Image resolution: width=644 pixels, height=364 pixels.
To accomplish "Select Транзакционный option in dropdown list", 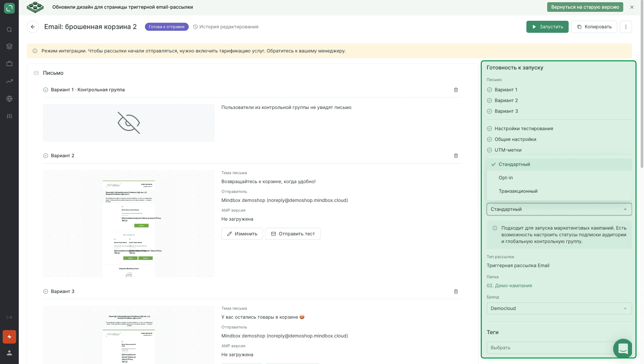I will point(559,191).
